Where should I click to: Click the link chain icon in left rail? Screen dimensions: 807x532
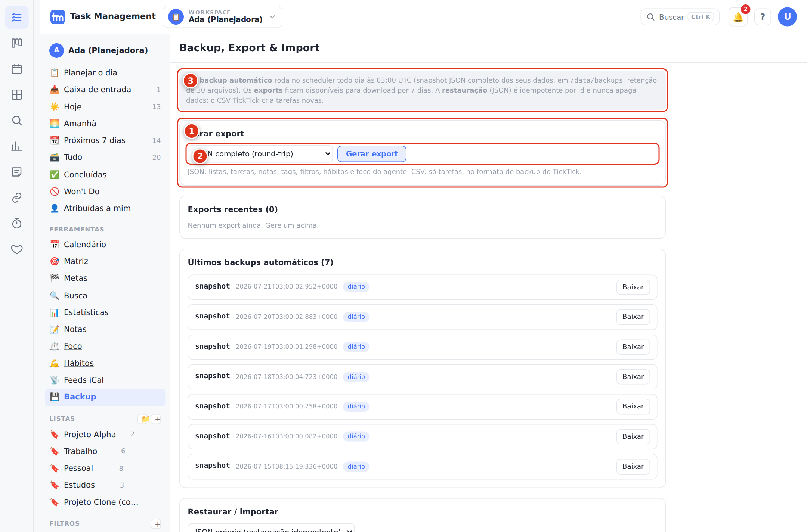(x=17, y=197)
